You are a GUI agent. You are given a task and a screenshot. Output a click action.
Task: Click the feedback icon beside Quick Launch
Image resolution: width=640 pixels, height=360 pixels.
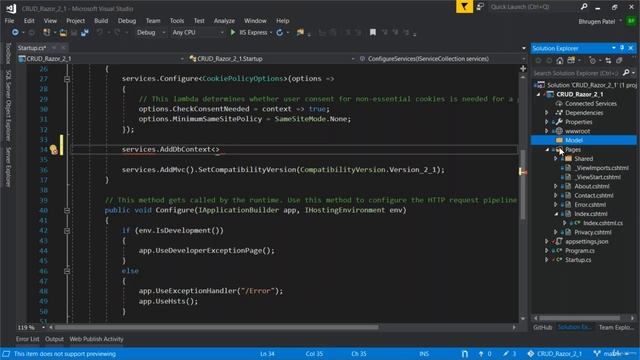click(x=480, y=7)
